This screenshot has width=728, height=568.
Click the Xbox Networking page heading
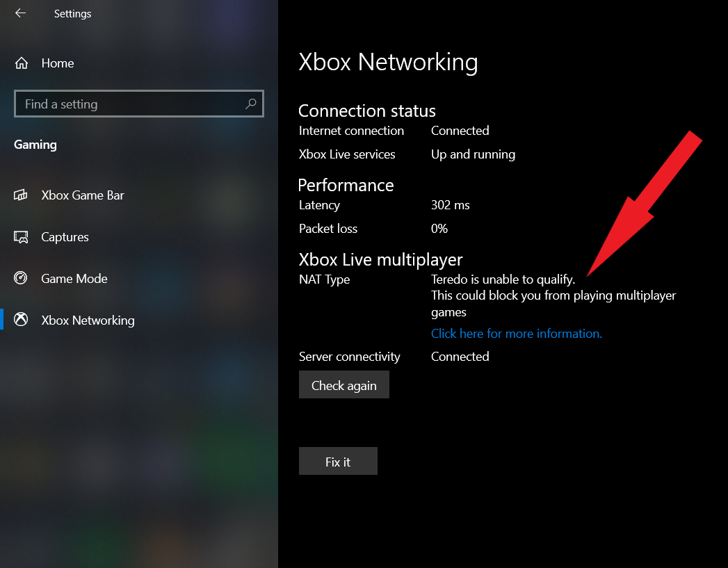click(x=388, y=63)
